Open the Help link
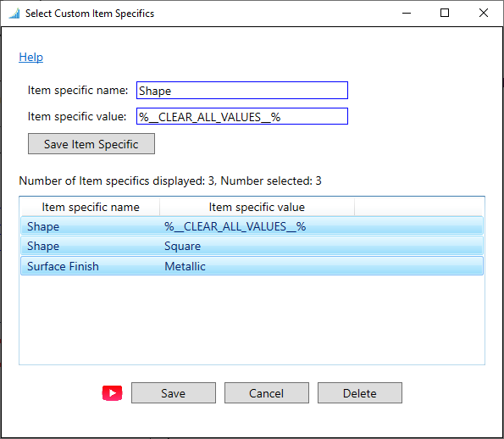 30,58
